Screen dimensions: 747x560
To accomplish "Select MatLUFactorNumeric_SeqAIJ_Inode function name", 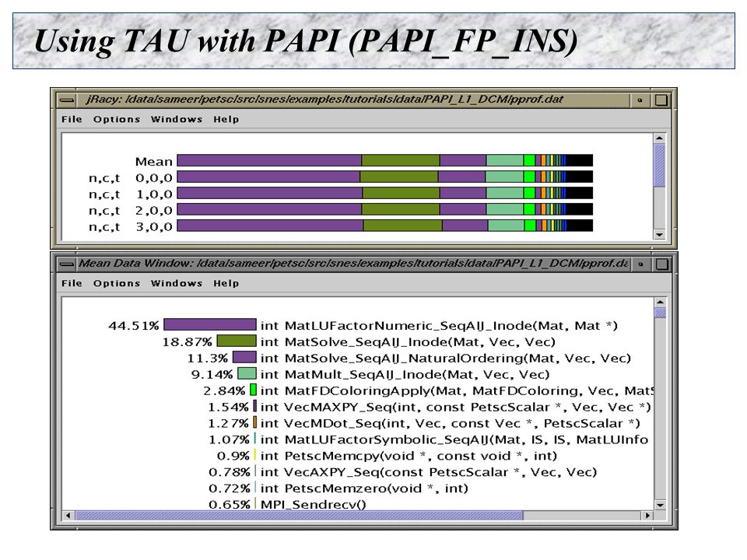I will click(x=439, y=326).
